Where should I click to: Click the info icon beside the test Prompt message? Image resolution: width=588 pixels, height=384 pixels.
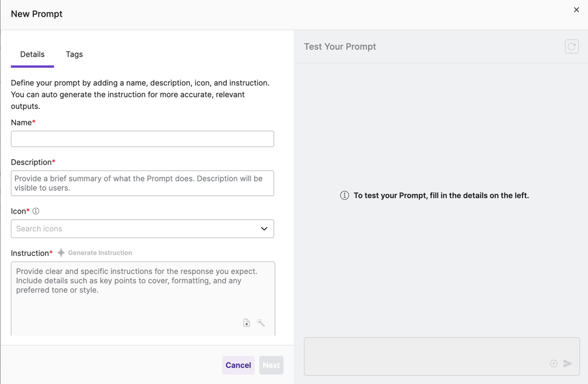344,195
